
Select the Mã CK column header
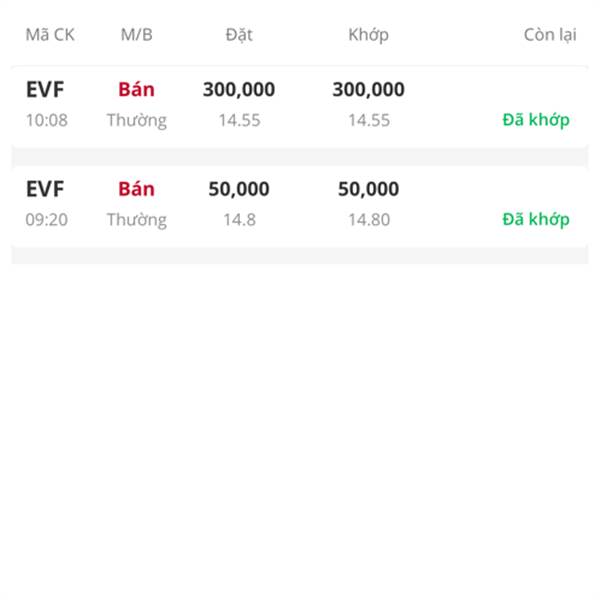pyautogui.click(x=50, y=35)
